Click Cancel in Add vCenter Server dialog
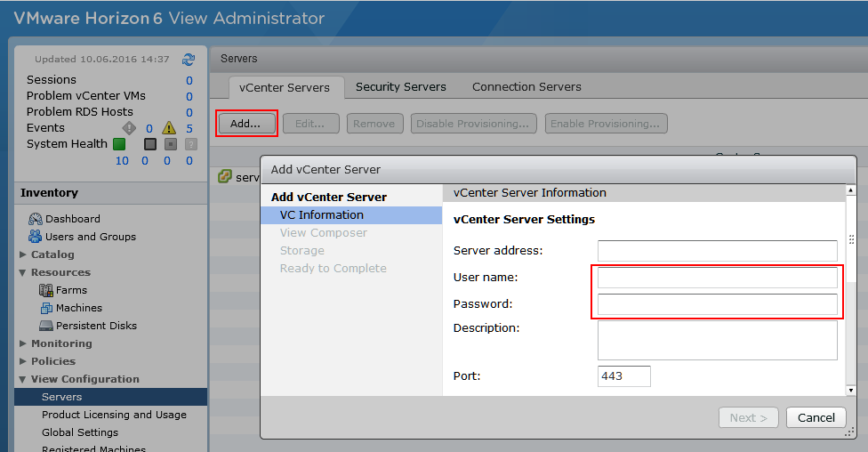This screenshot has height=452, width=868. pos(816,417)
